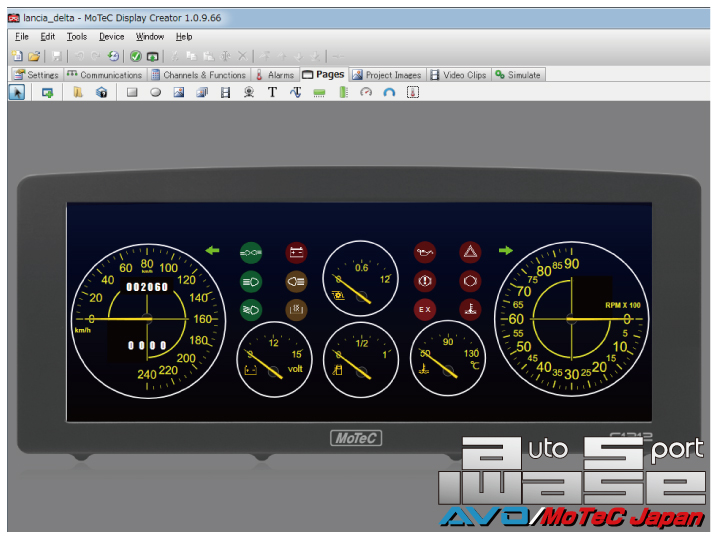Select the channel value text tool
This screenshot has height=539, width=717.
295,92
